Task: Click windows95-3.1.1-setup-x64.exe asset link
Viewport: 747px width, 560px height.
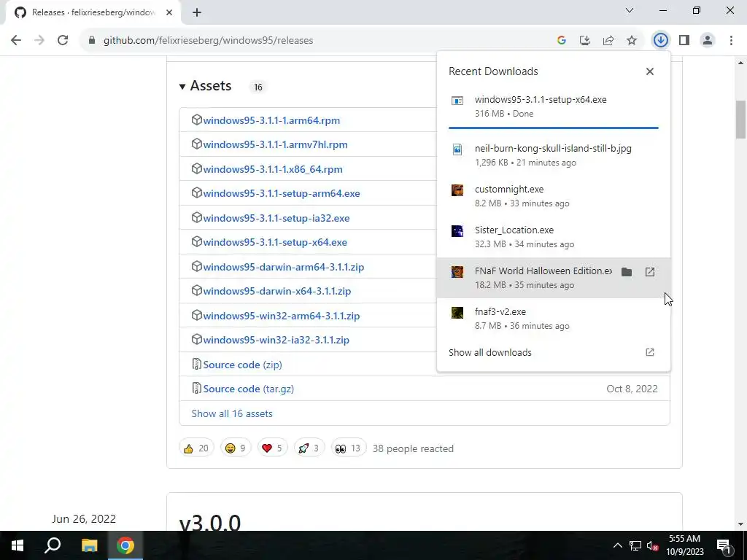Action: [x=275, y=242]
